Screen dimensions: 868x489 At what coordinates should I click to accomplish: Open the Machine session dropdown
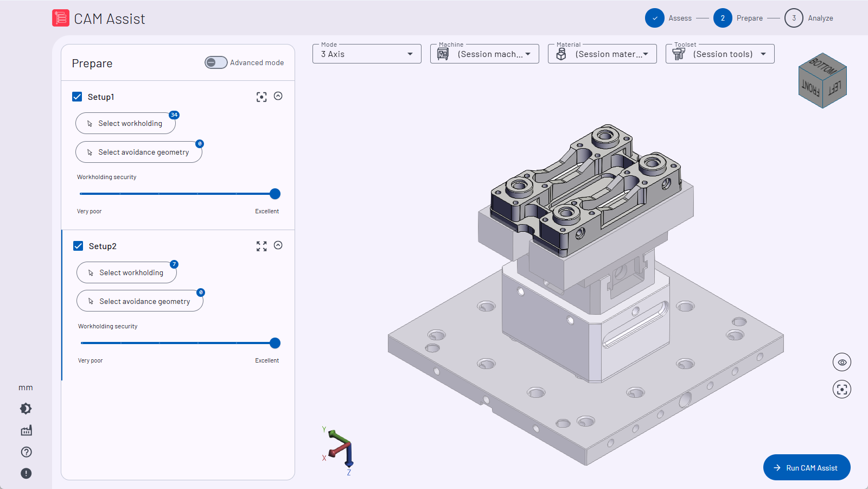[x=484, y=54]
